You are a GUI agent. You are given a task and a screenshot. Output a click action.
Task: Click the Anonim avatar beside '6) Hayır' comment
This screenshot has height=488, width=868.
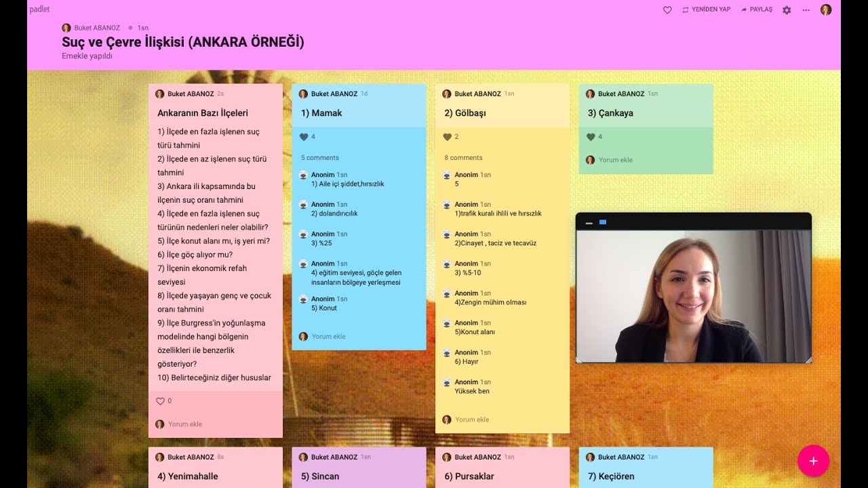(x=447, y=353)
